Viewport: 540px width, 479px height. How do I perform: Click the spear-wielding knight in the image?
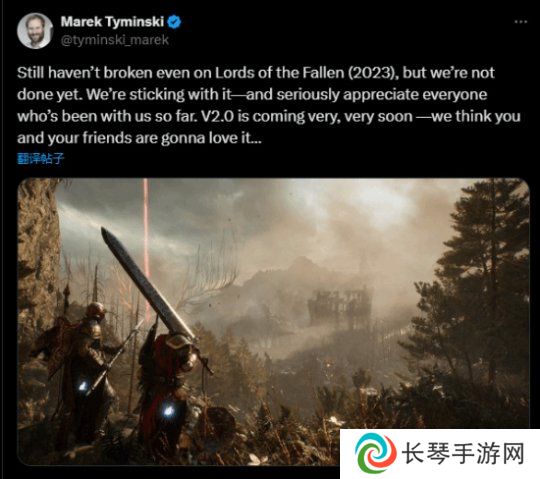coord(83,362)
